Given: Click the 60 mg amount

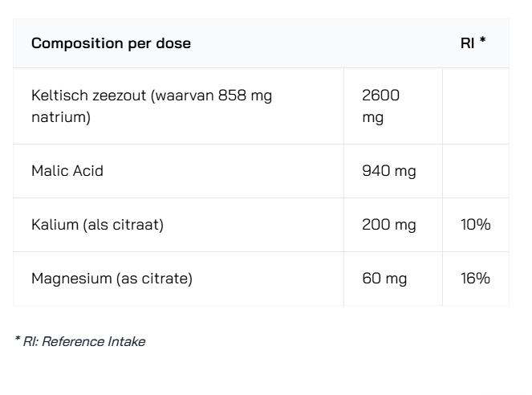Looking at the screenshot, I should point(384,279).
